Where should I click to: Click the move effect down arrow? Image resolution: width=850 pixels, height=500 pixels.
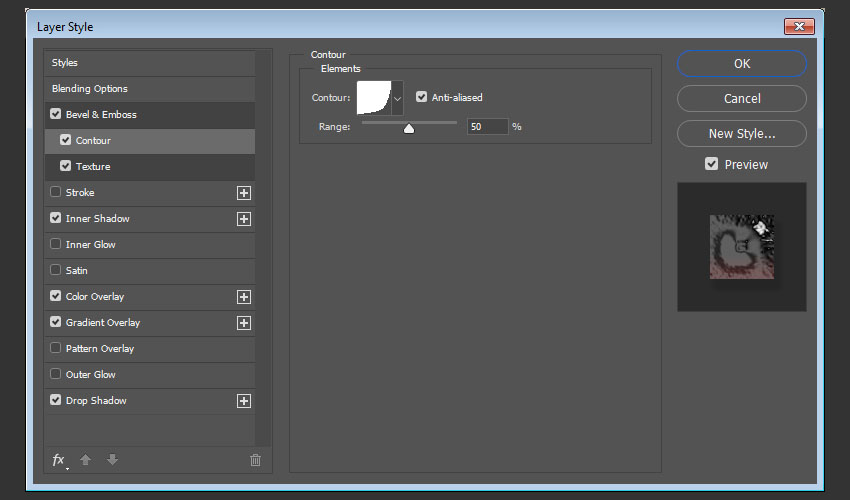point(112,460)
